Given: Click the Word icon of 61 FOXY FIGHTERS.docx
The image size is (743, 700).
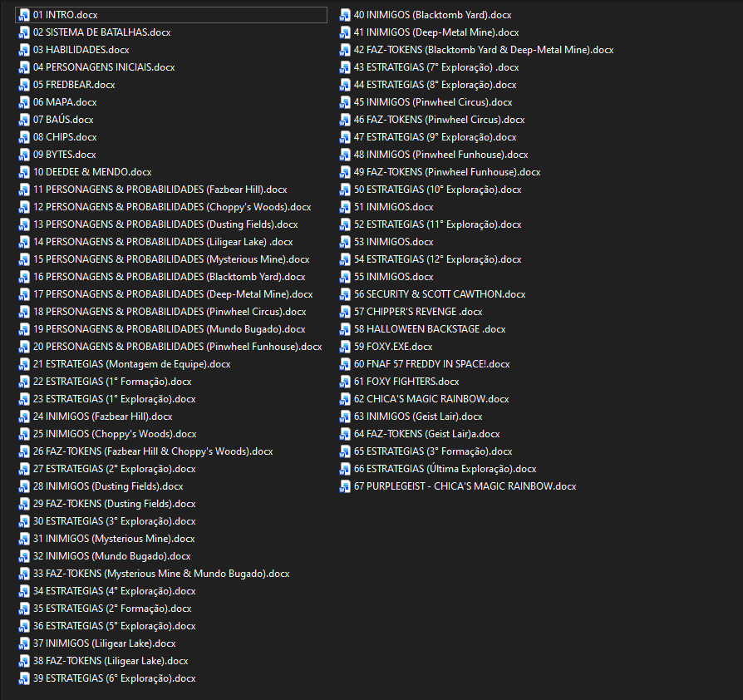Looking at the screenshot, I should (345, 382).
